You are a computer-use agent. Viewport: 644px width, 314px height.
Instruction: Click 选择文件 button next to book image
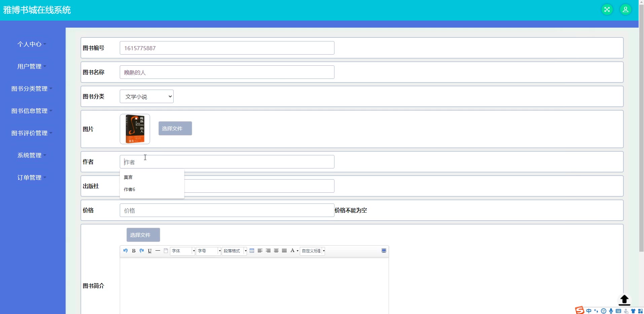(x=175, y=128)
